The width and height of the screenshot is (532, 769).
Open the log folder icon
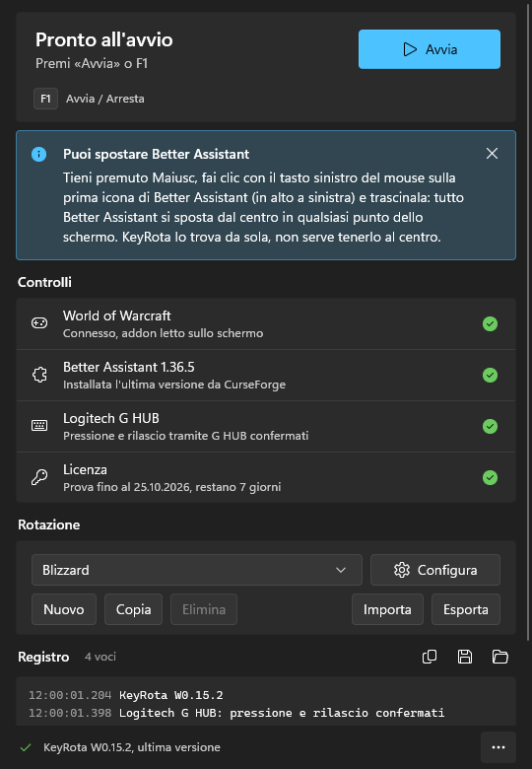point(500,657)
